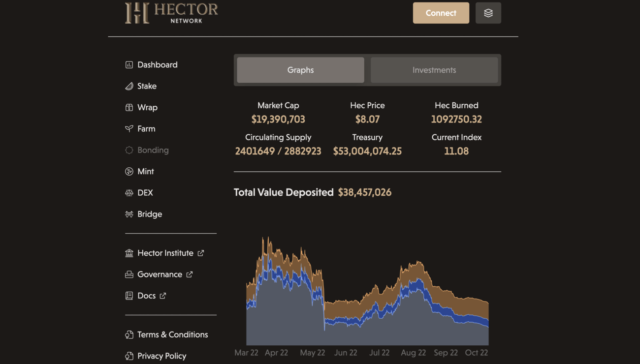Click the Jun 22 axis label
Viewport: 640px width, 364px height.
(346, 353)
